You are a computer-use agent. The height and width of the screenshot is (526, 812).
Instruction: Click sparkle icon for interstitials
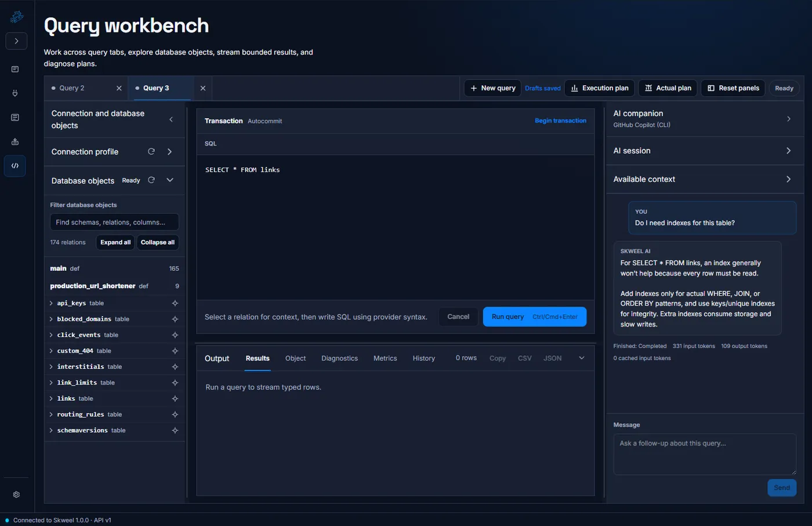175,367
